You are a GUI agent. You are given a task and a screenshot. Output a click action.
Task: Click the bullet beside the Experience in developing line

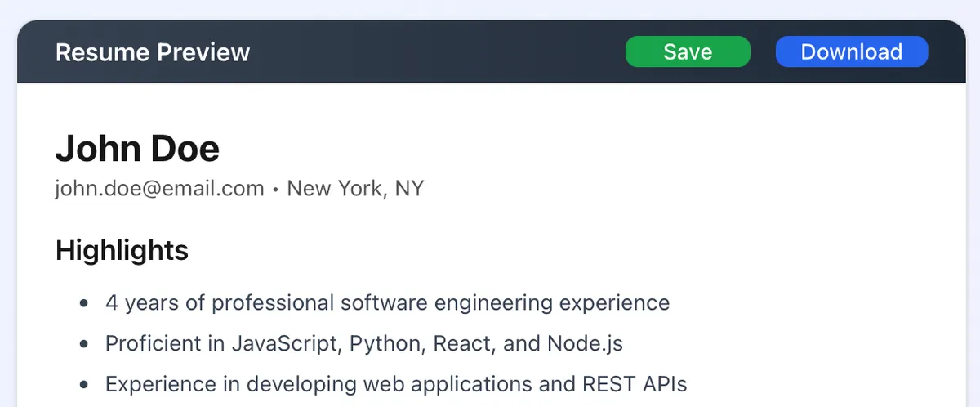click(x=84, y=384)
